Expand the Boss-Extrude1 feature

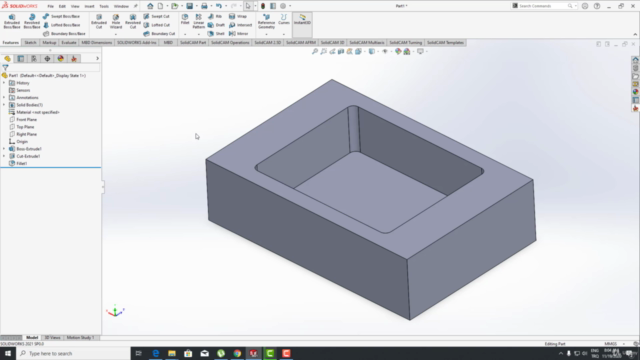4,149
